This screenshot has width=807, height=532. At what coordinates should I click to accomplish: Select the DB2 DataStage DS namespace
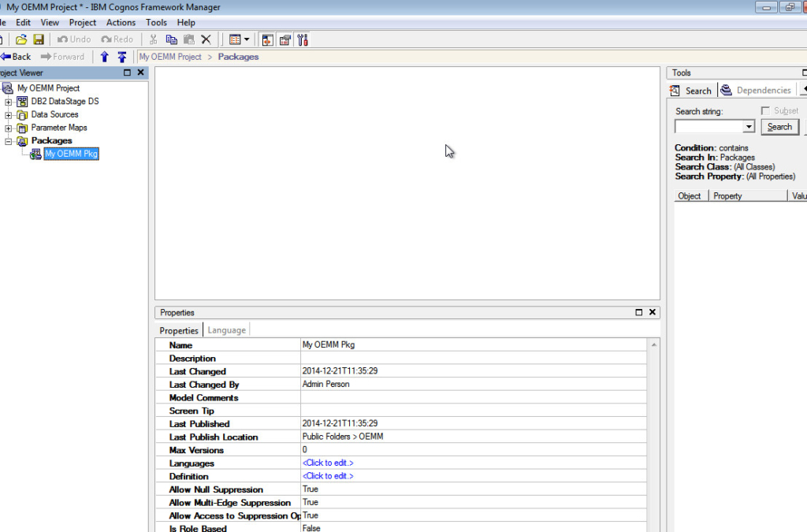[65, 102]
